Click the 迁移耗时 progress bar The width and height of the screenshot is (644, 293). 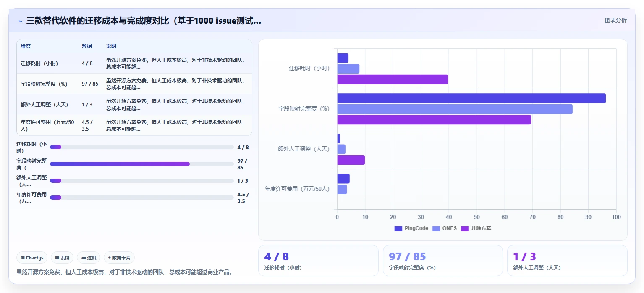coord(141,147)
